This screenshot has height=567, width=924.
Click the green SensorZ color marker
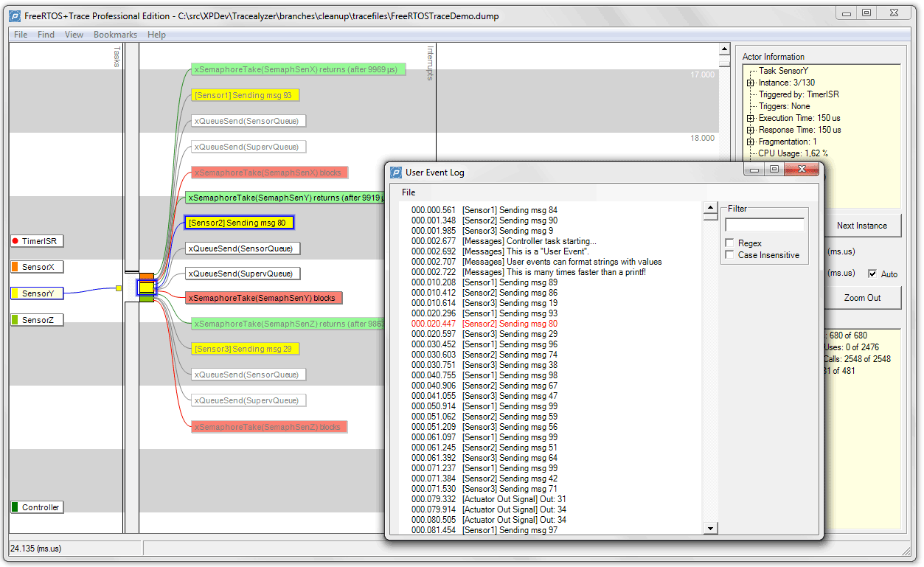point(15,320)
